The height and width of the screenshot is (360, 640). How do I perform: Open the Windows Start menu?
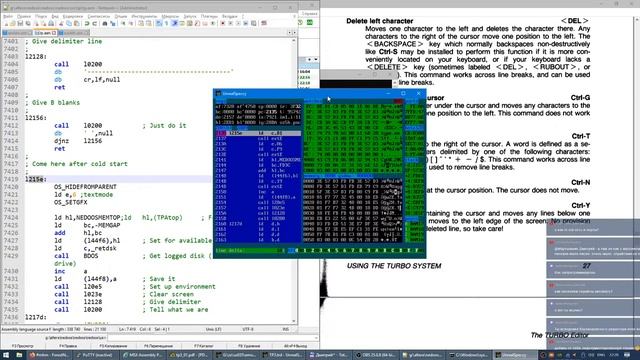click(6, 355)
